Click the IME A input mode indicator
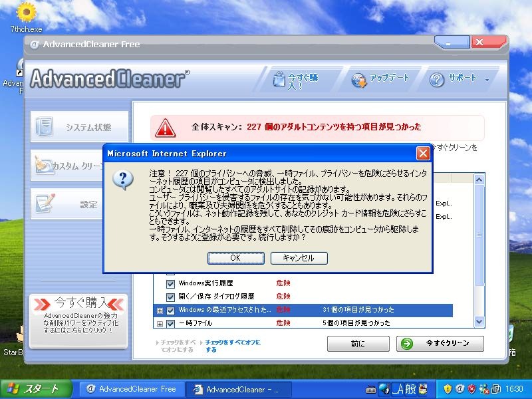The image size is (532, 399). (398, 389)
